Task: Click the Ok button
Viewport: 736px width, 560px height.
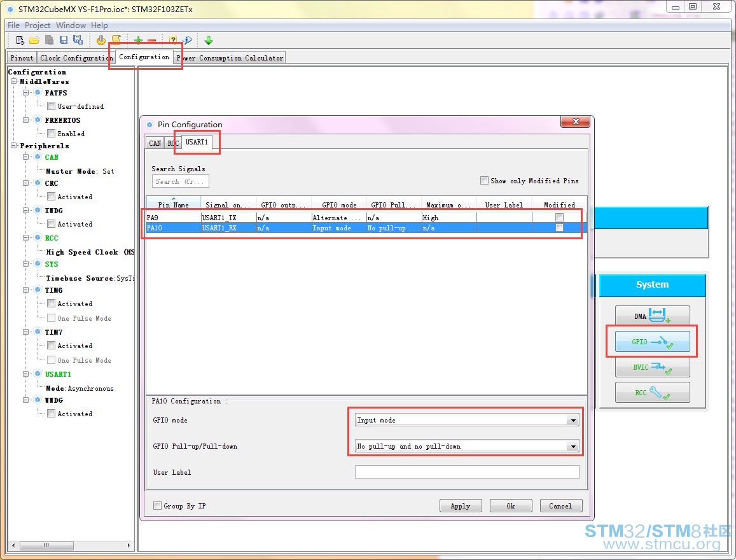Action: pyautogui.click(x=511, y=505)
